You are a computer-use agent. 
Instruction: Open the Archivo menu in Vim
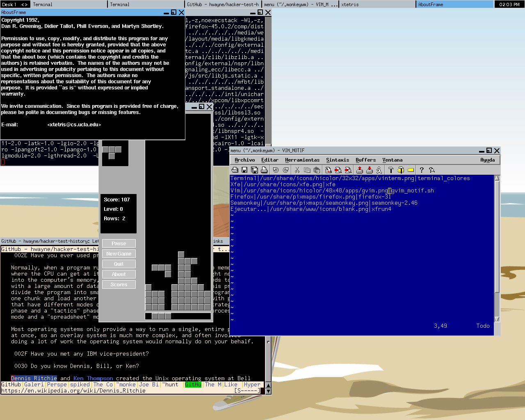point(244,160)
